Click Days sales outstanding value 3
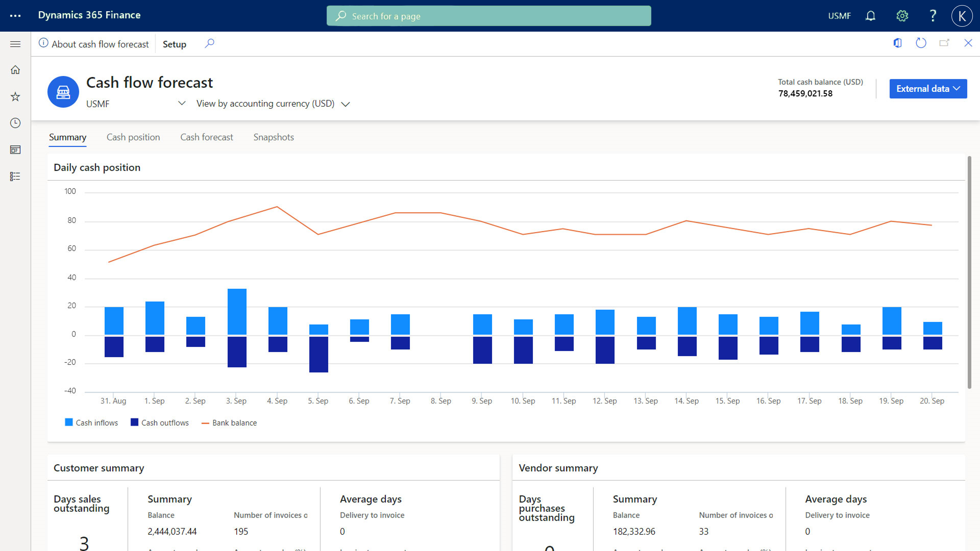The height and width of the screenshot is (551, 980). click(84, 543)
